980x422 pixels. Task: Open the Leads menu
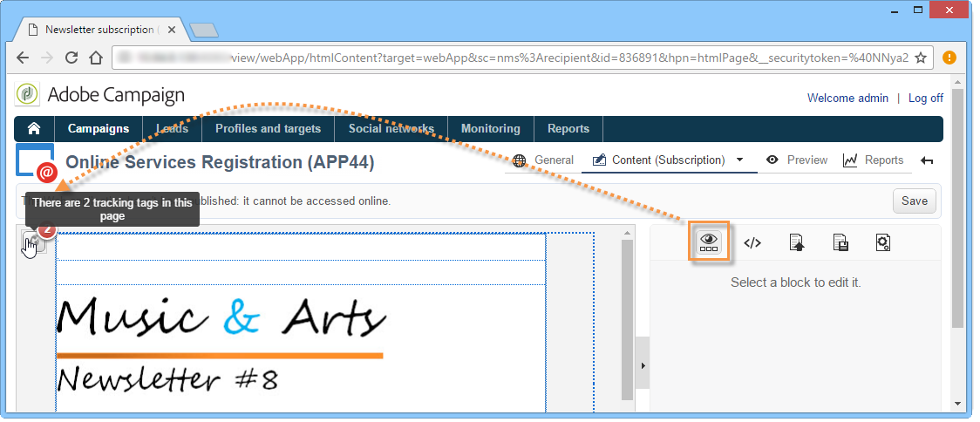click(173, 129)
